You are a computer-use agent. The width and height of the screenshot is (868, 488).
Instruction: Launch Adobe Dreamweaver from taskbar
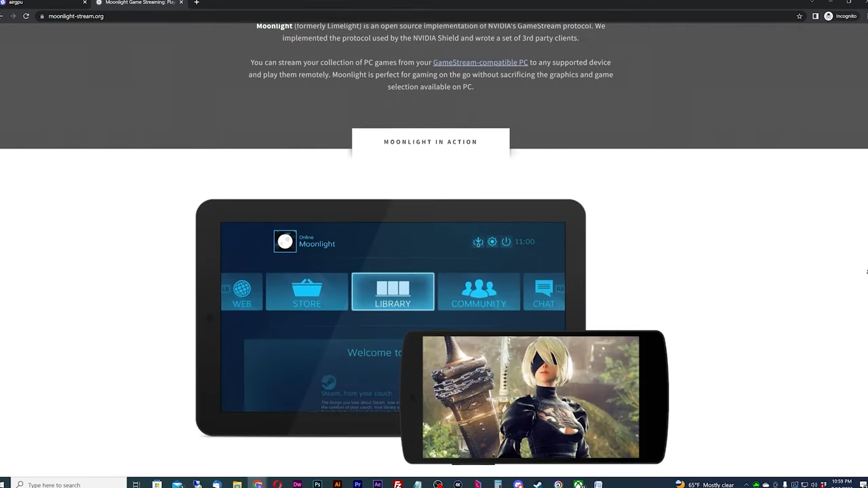(298, 484)
